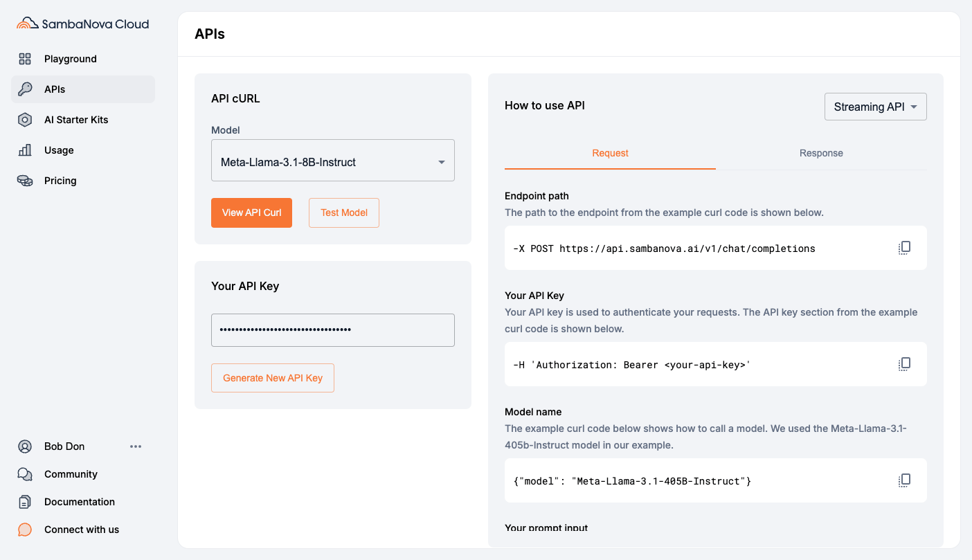Click inside the API key field

tap(332, 330)
